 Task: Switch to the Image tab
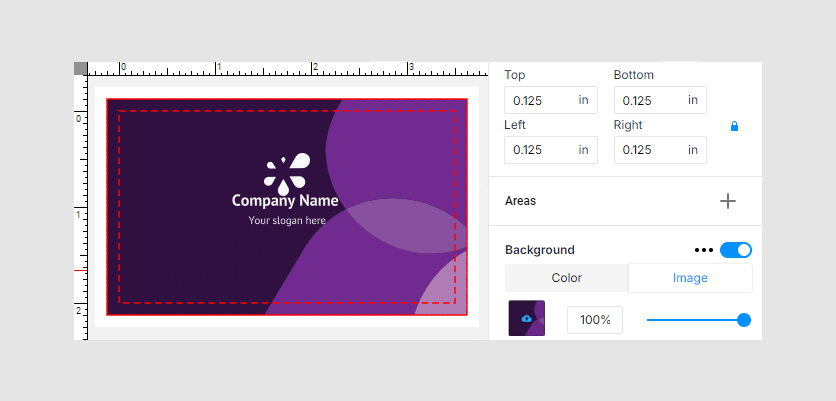[x=690, y=278]
